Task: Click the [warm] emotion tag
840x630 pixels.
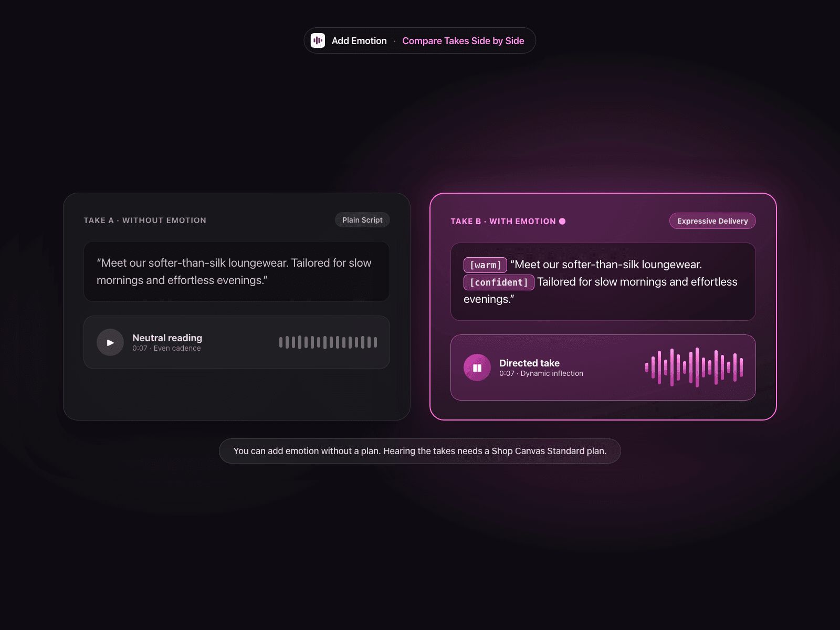Action: 485,265
